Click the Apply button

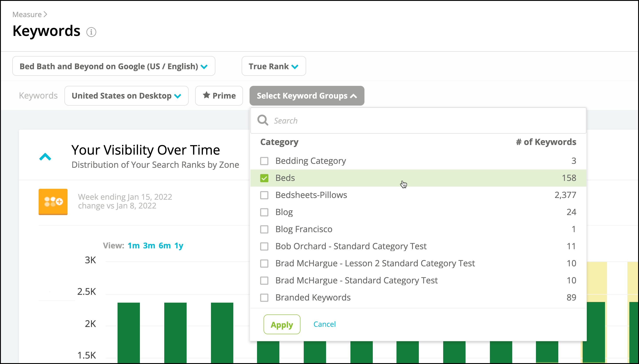282,325
